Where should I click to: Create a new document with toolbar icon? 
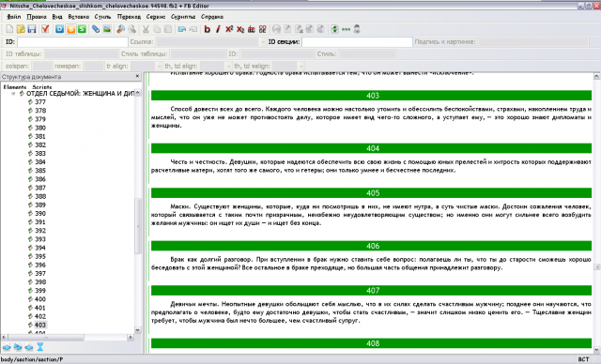point(9,29)
